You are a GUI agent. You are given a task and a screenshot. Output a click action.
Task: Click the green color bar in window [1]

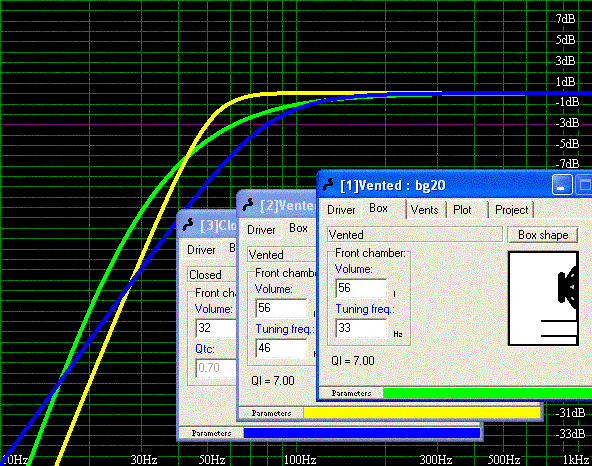[487, 393]
